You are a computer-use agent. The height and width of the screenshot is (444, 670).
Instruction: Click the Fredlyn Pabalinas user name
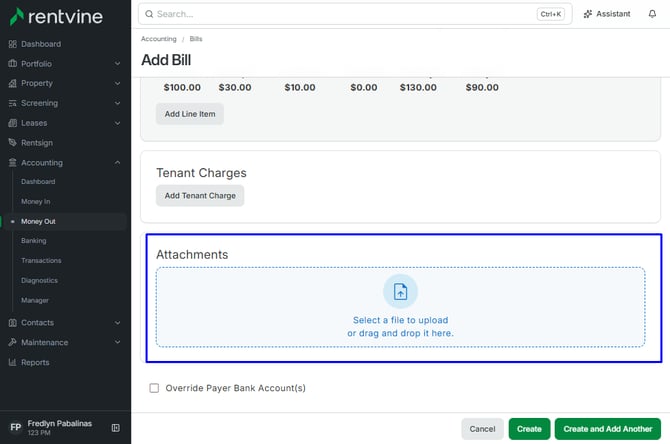60,423
